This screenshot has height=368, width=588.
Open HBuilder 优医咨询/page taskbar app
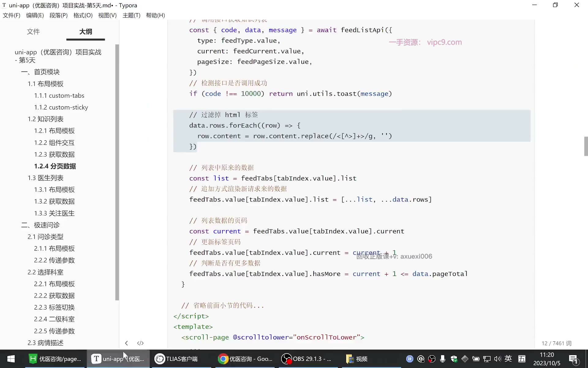pyautogui.click(x=55, y=359)
